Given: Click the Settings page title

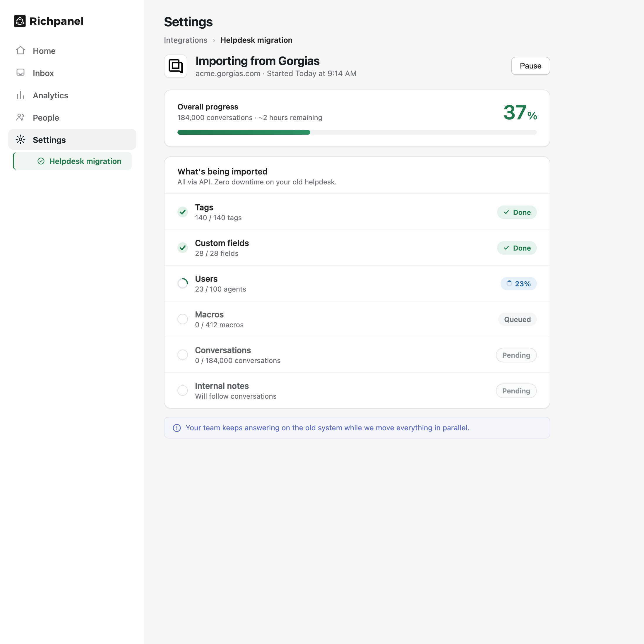Looking at the screenshot, I should coord(188,22).
